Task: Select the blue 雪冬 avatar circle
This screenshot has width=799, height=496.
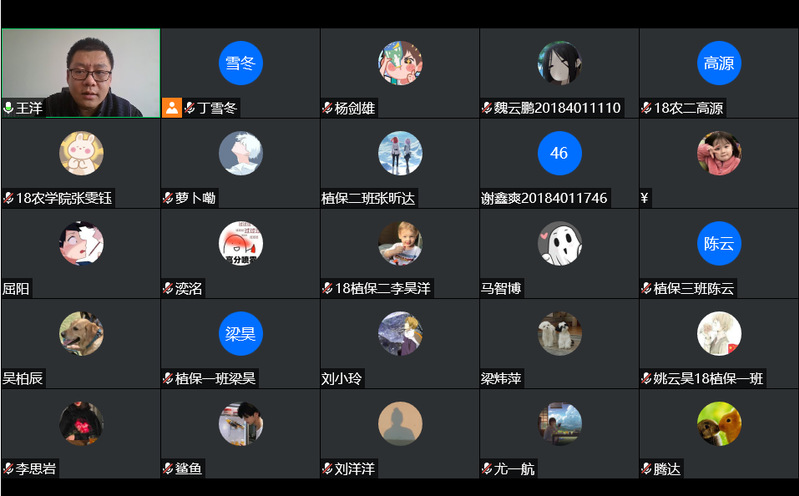Action: click(241, 63)
